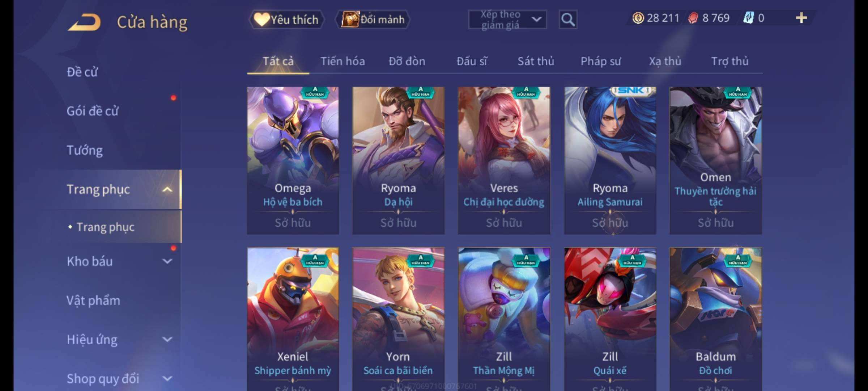Image resolution: width=868 pixels, height=391 pixels.
Task: Tap the back arrow icon
Action: pyautogui.click(x=84, y=22)
